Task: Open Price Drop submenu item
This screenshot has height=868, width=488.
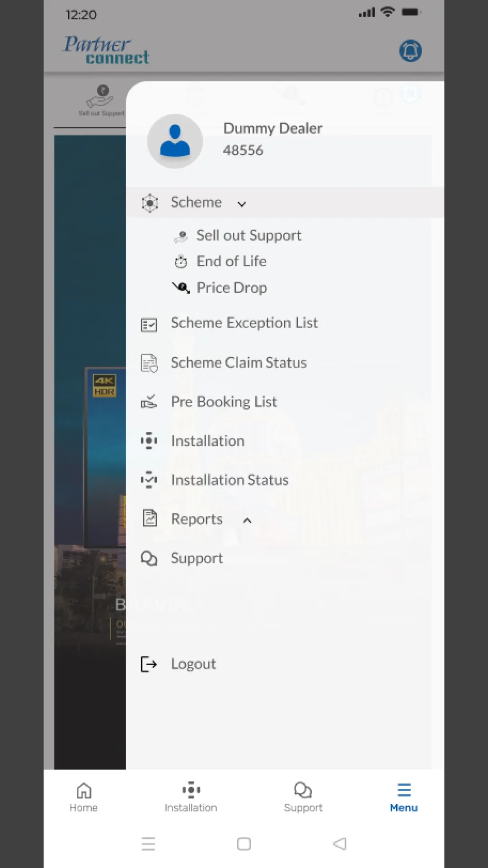Action: click(x=232, y=288)
